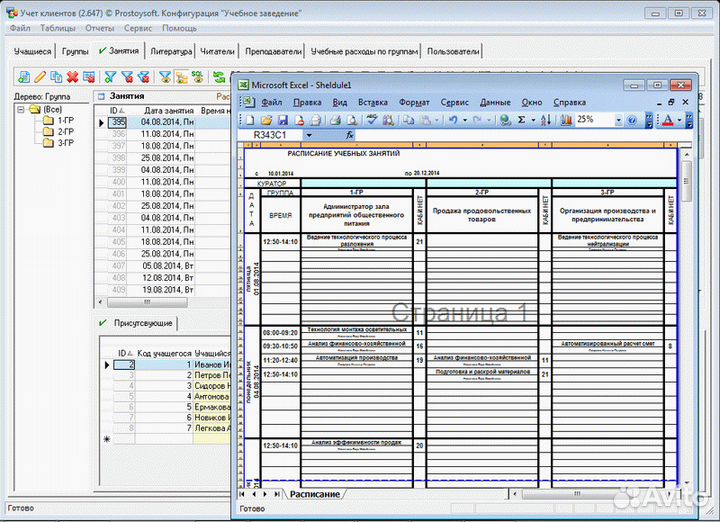This screenshot has width=720, height=522.
Task: Click the edit record pencil icon
Action: (x=39, y=77)
